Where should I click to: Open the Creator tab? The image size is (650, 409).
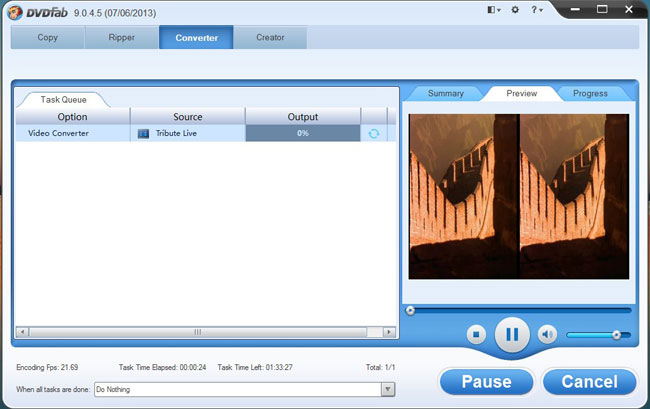(x=270, y=37)
